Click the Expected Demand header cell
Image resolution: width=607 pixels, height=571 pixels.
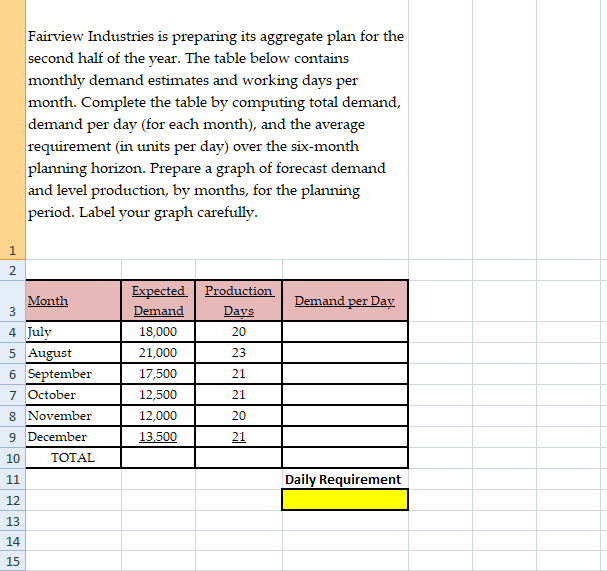(158, 301)
